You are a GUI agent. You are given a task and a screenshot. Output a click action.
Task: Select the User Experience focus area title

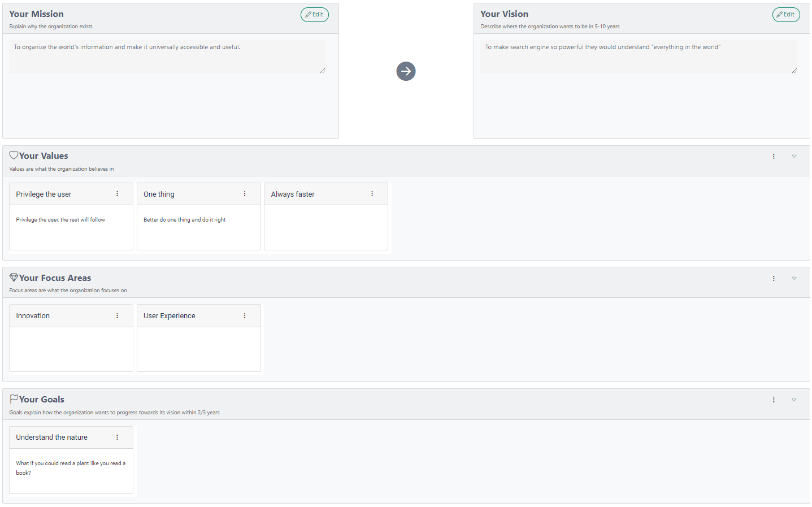pos(170,316)
